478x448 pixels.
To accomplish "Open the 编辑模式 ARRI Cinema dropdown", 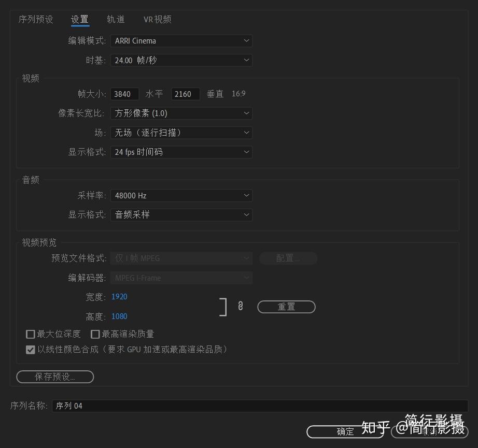I will pyautogui.click(x=181, y=41).
